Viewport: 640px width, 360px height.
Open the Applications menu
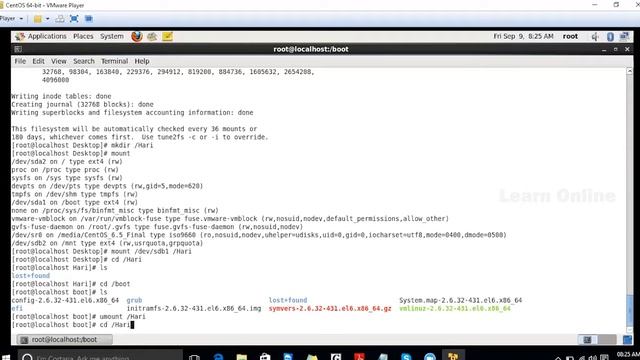click(x=47, y=36)
